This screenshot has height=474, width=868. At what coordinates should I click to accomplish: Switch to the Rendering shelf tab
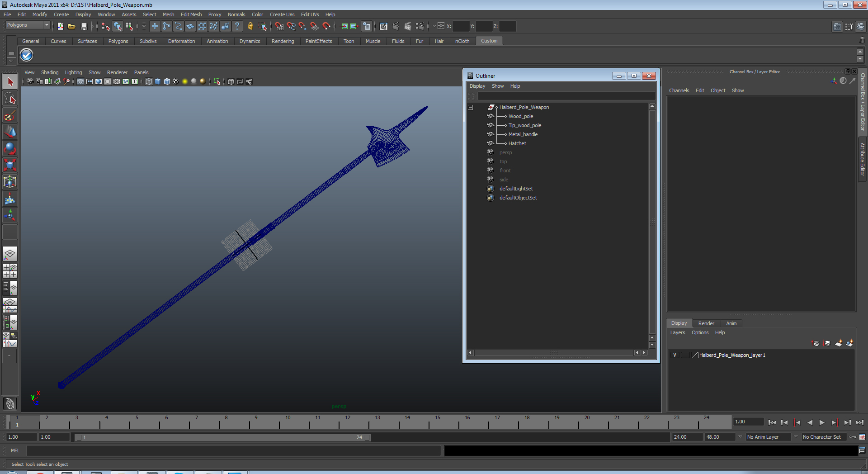point(283,41)
